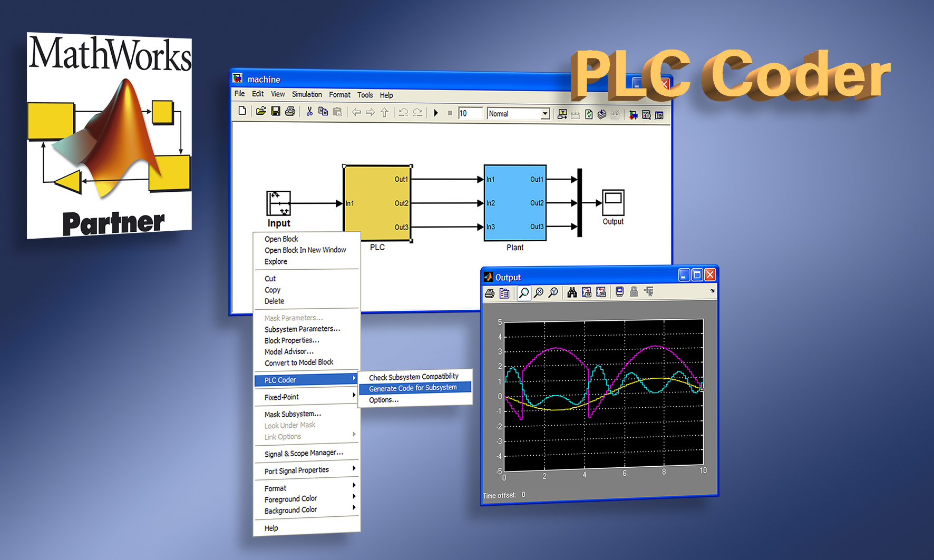Toggle the Zoom magnifier tool in scope
The height and width of the screenshot is (560, 934).
click(524, 292)
